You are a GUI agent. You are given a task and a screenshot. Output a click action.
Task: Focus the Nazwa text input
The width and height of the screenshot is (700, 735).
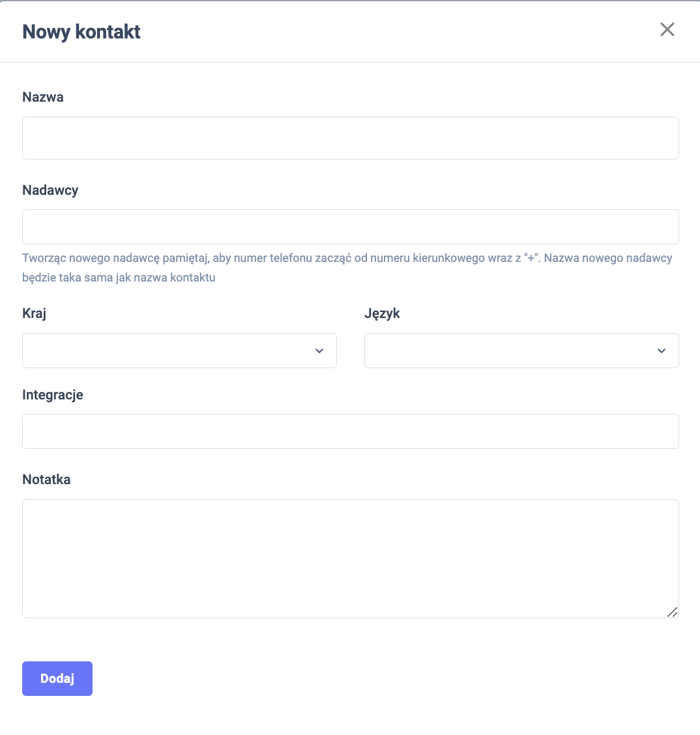point(350,138)
